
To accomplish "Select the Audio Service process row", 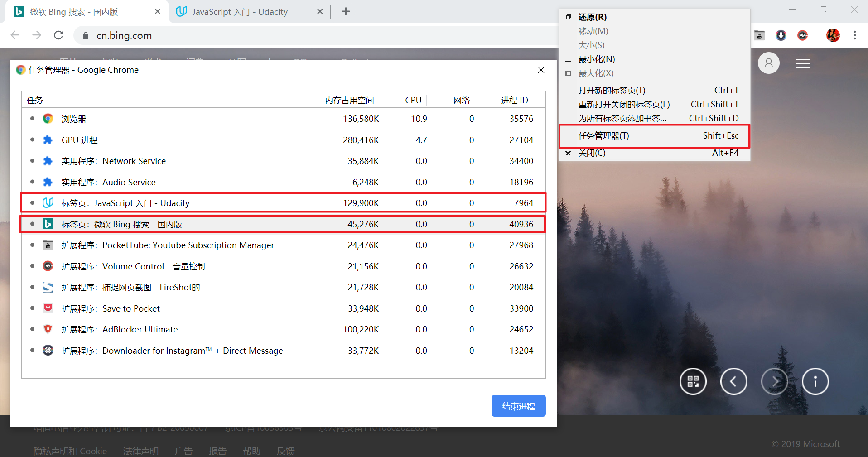I will pos(284,182).
